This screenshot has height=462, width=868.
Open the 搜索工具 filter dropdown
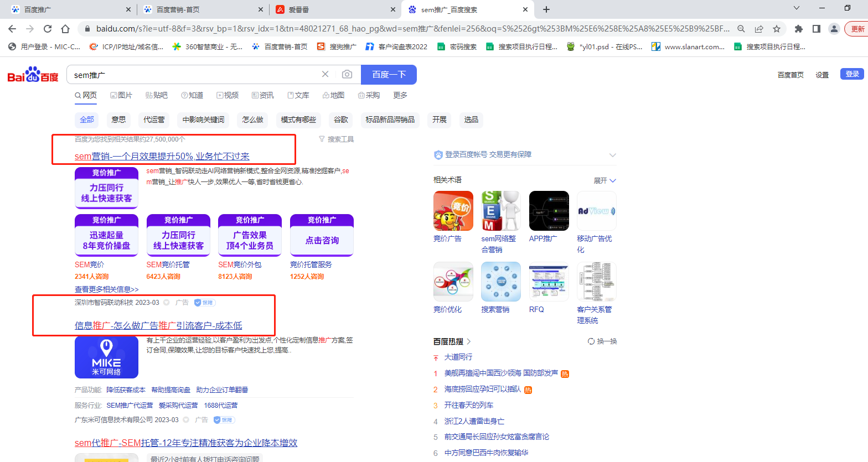[x=337, y=139]
